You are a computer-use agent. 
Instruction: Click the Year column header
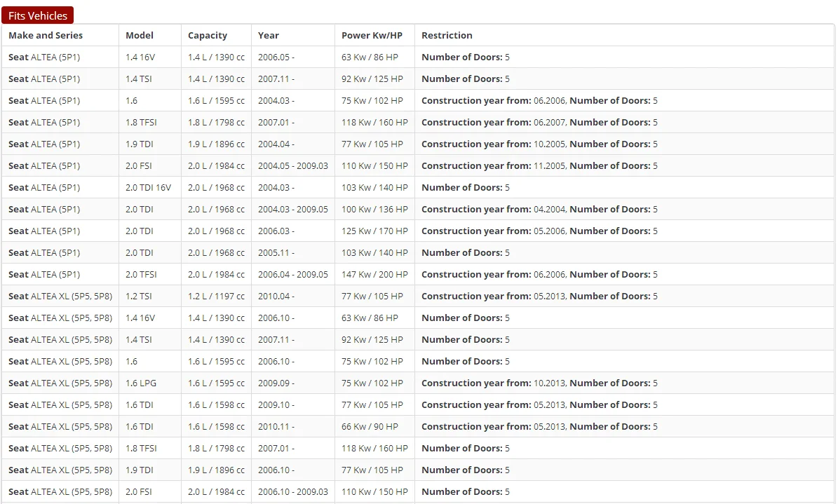[269, 35]
